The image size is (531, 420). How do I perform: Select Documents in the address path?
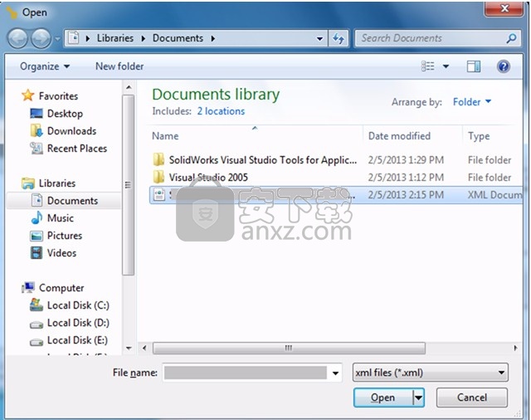click(x=178, y=38)
